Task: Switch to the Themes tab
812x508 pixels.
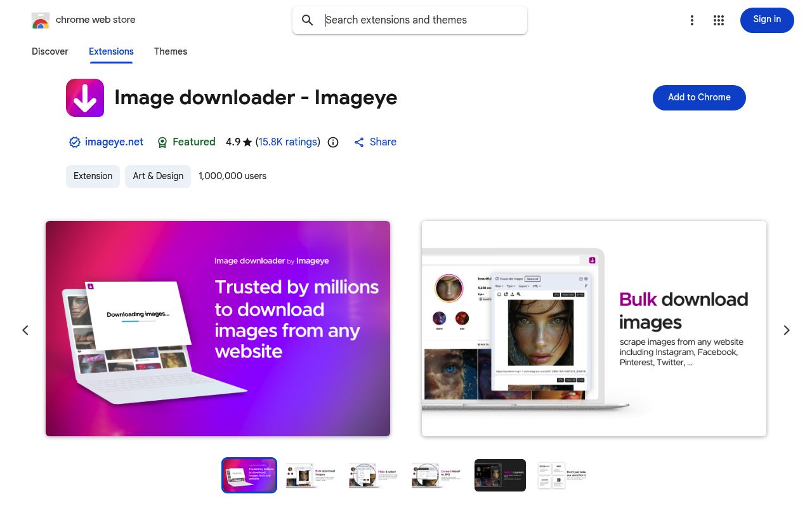Action: [171, 51]
